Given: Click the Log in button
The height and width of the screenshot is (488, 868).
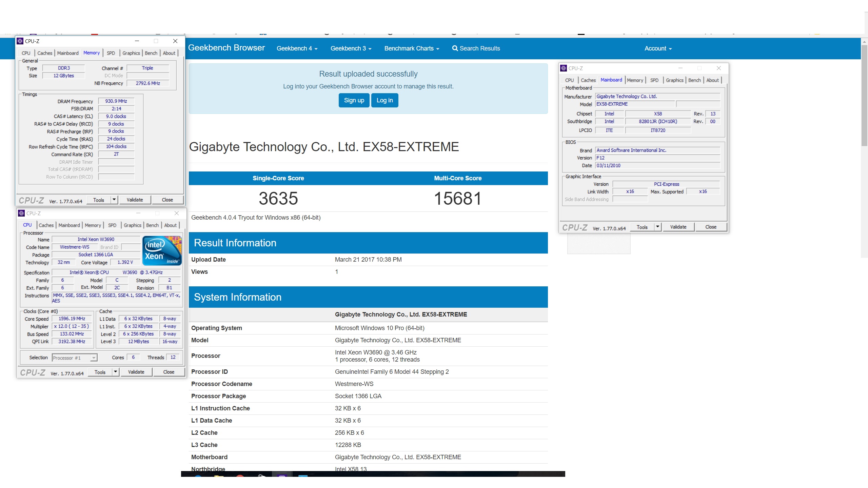Looking at the screenshot, I should coord(384,100).
